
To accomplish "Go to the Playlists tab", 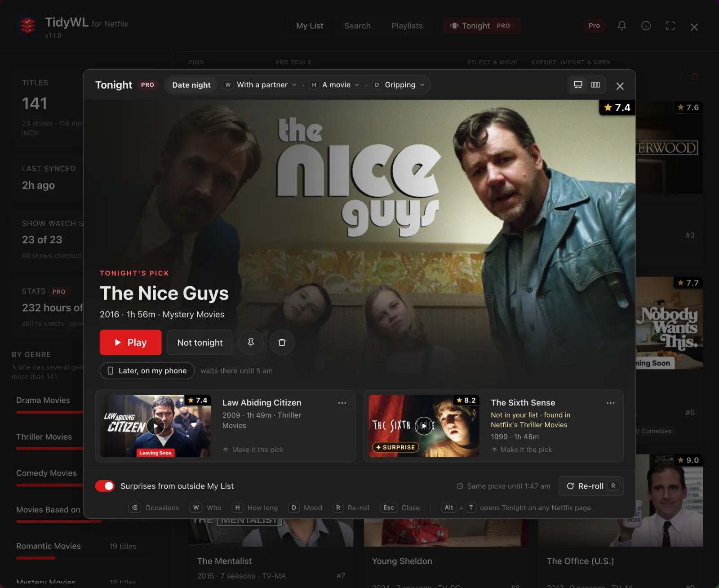I will 407,26.
